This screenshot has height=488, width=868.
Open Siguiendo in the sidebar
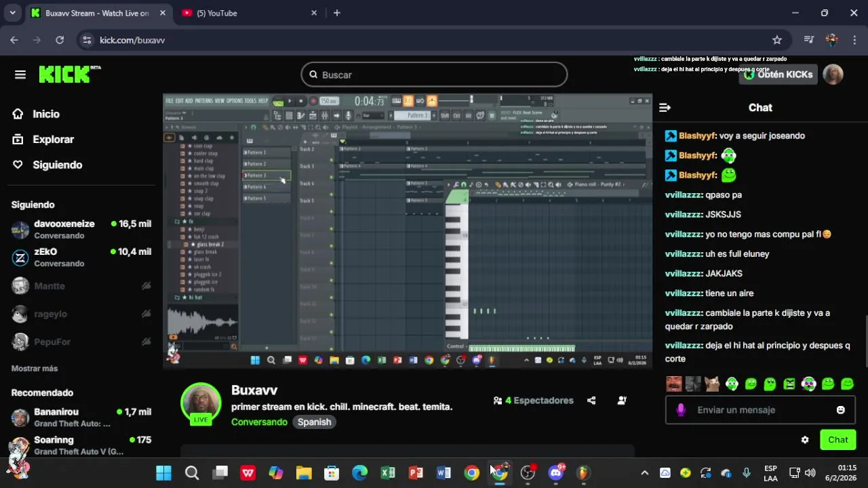click(57, 165)
